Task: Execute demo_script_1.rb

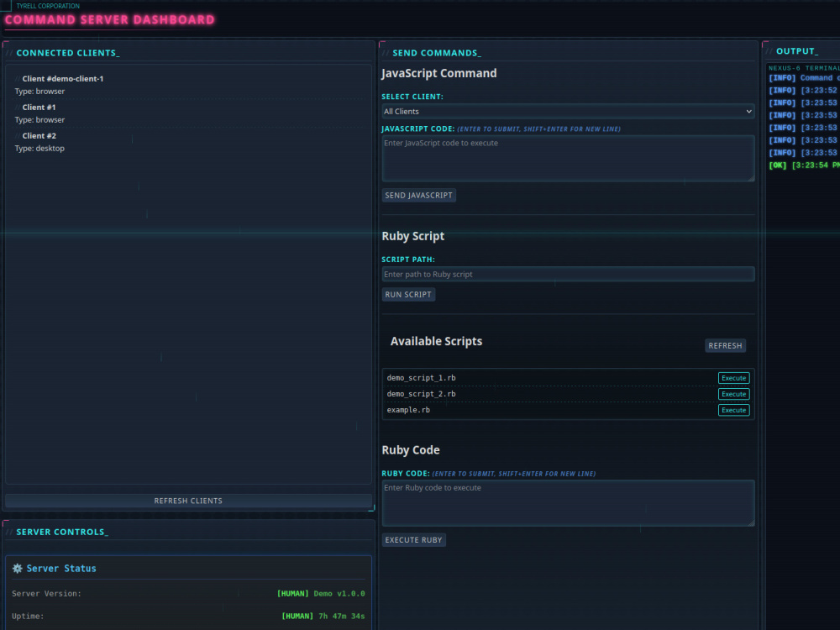Action: click(733, 378)
